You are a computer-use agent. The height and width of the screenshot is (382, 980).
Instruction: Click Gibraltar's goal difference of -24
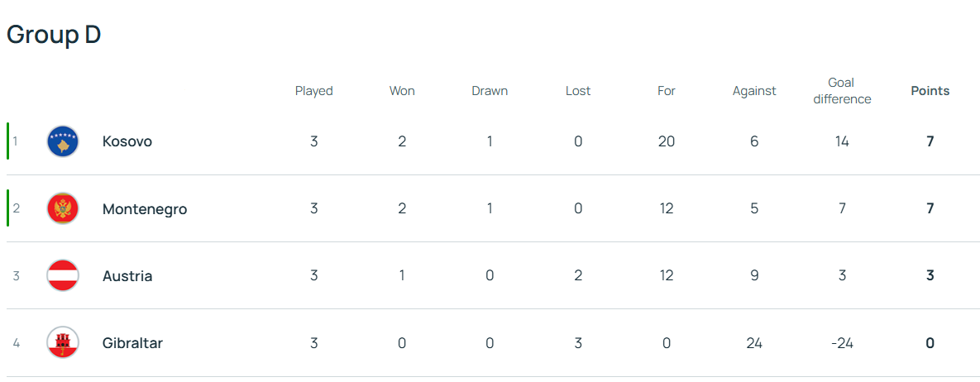pyautogui.click(x=842, y=343)
